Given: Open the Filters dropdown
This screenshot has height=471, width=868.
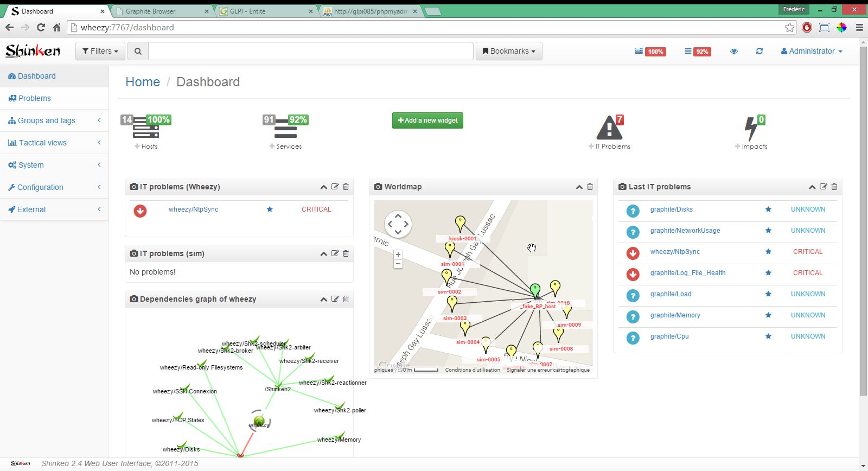Looking at the screenshot, I should pos(100,51).
